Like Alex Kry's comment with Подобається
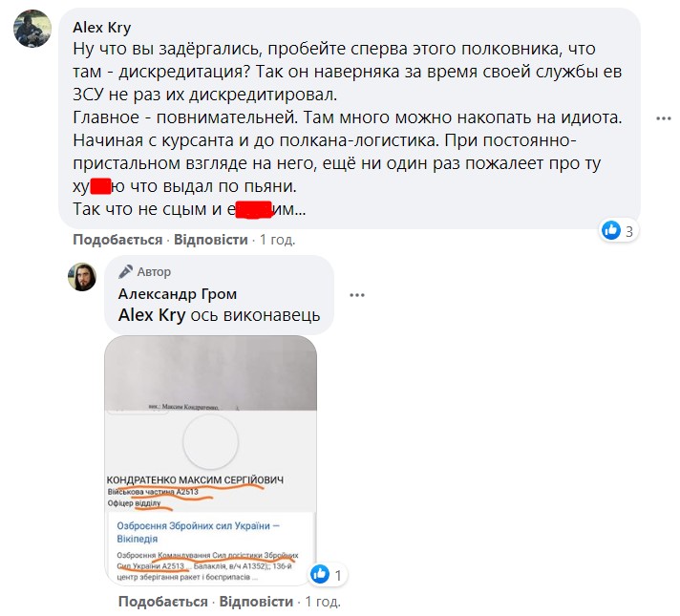The image size is (680, 616). click(117, 240)
